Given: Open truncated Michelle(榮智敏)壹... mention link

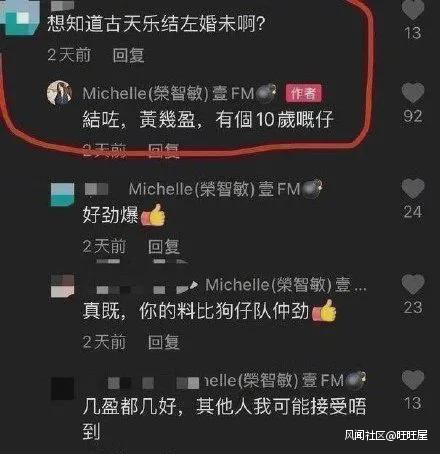Looking at the screenshot, I should [286, 285].
